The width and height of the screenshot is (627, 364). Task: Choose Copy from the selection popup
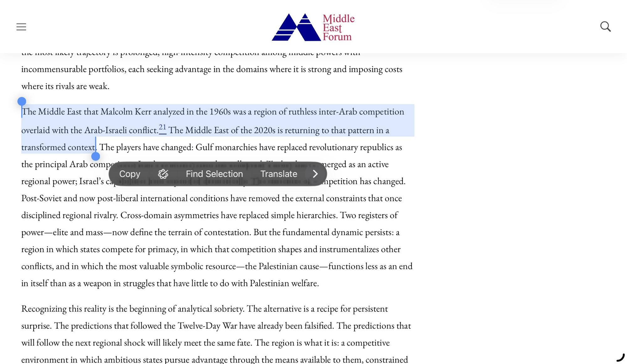[x=129, y=174]
